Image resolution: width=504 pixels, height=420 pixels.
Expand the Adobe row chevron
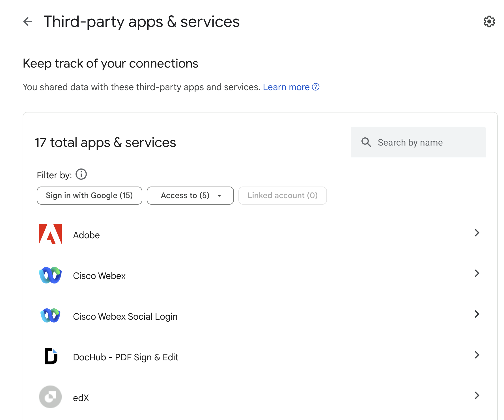(477, 233)
